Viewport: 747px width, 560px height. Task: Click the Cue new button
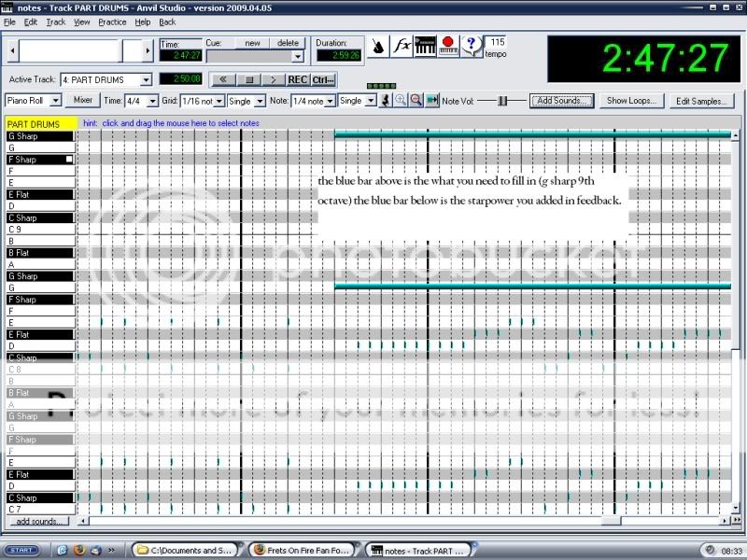tap(252, 43)
